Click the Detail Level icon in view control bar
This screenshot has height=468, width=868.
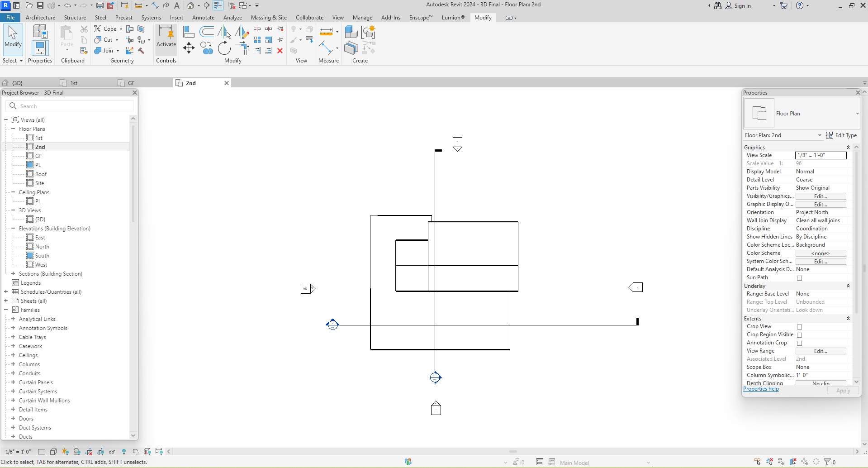click(x=42, y=451)
